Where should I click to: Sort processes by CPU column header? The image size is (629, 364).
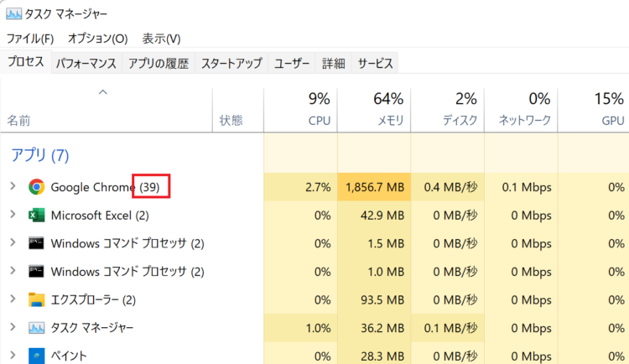[x=300, y=109]
